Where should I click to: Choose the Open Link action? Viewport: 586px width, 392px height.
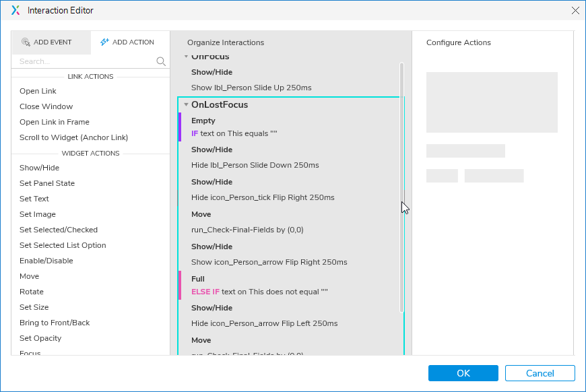click(38, 91)
